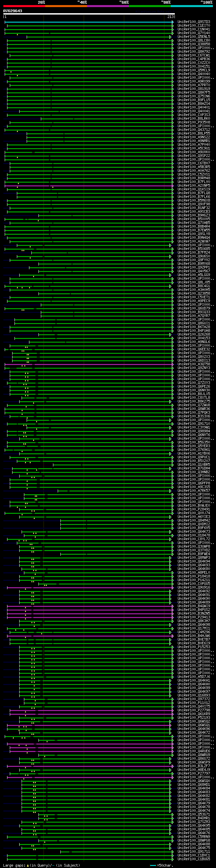Click UniRef100_Q16893 label
This screenshot has height=868, width=216.
(x=194, y=695)
